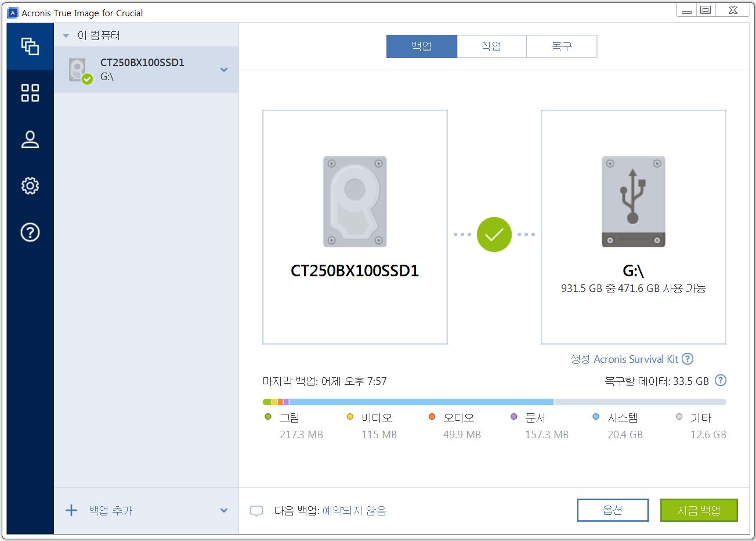Open the Backup section icon in sidebar
756x541 pixels.
point(30,46)
